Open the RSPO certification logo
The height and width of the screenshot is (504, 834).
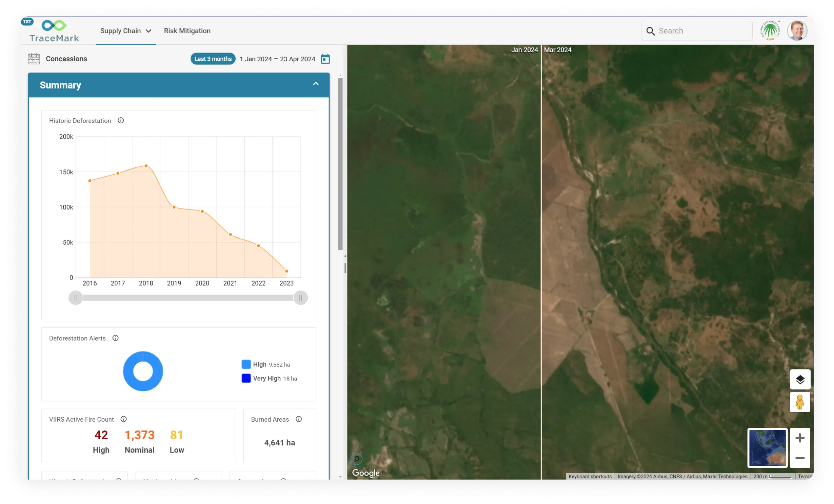coord(770,31)
